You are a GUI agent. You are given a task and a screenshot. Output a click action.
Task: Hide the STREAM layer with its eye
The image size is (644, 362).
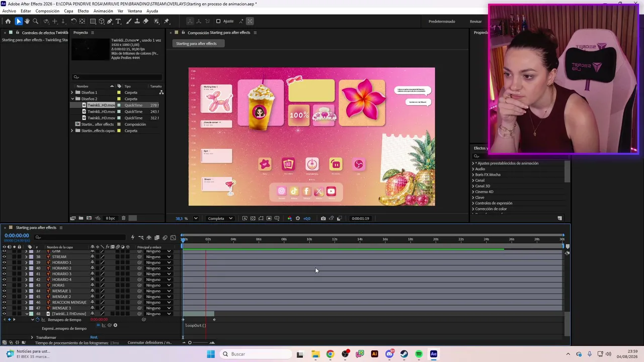point(5,257)
